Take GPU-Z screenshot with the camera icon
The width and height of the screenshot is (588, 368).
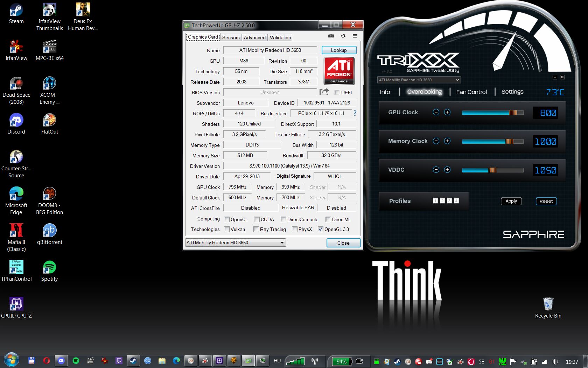[x=331, y=36]
